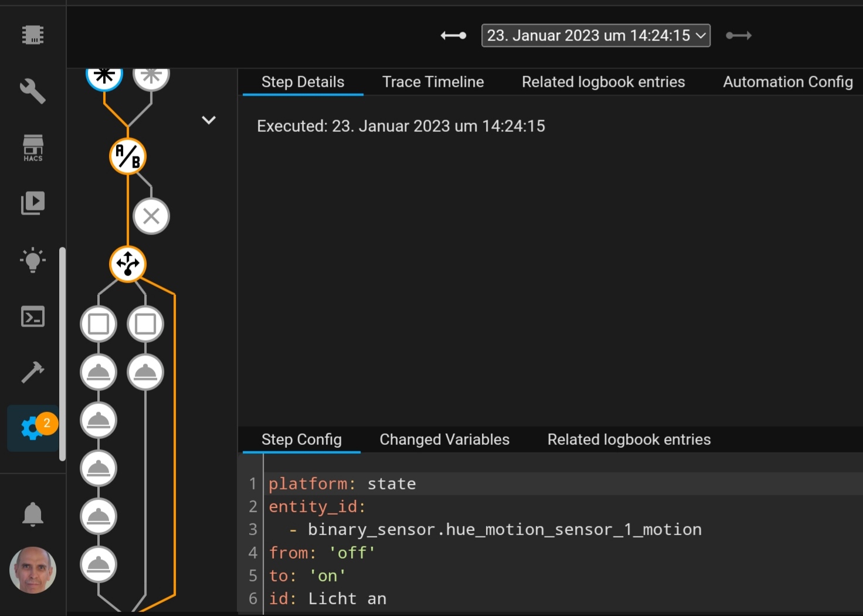Open the Notifications bell

coord(33,514)
